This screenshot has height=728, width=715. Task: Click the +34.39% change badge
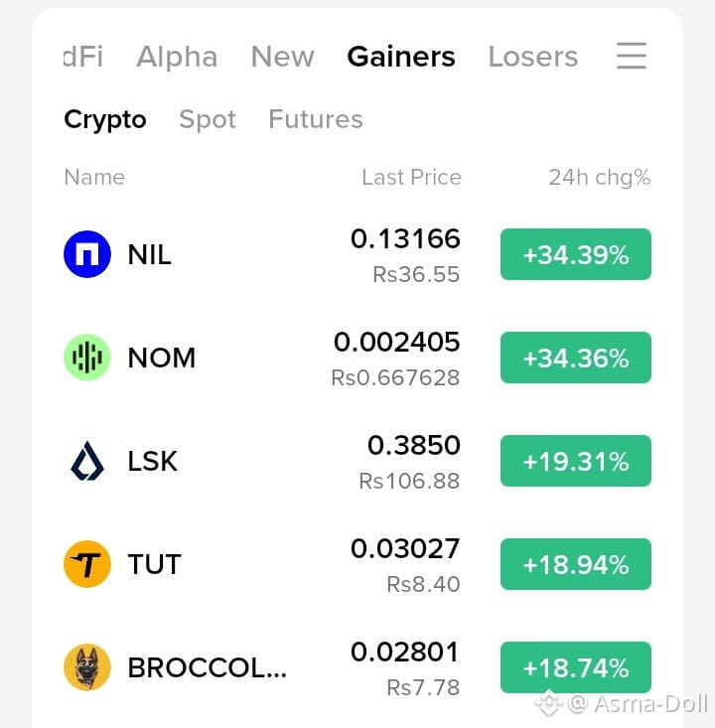coord(576,254)
